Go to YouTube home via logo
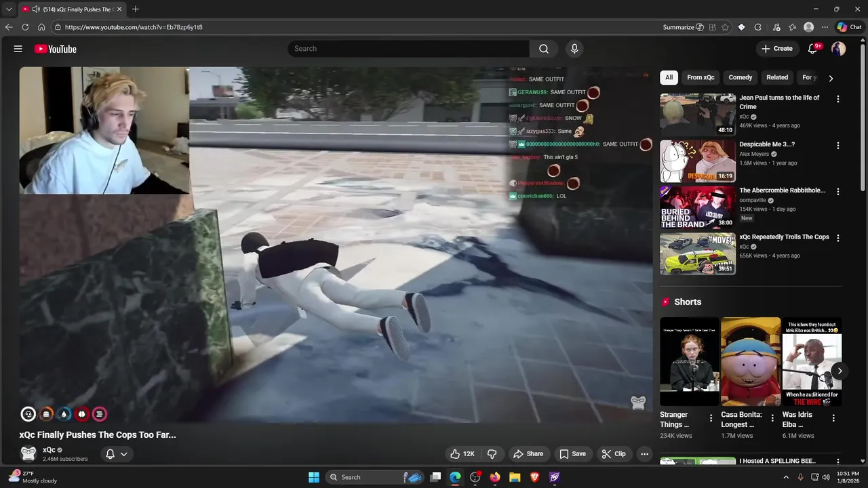Viewport: 868px width, 488px height. click(56, 49)
